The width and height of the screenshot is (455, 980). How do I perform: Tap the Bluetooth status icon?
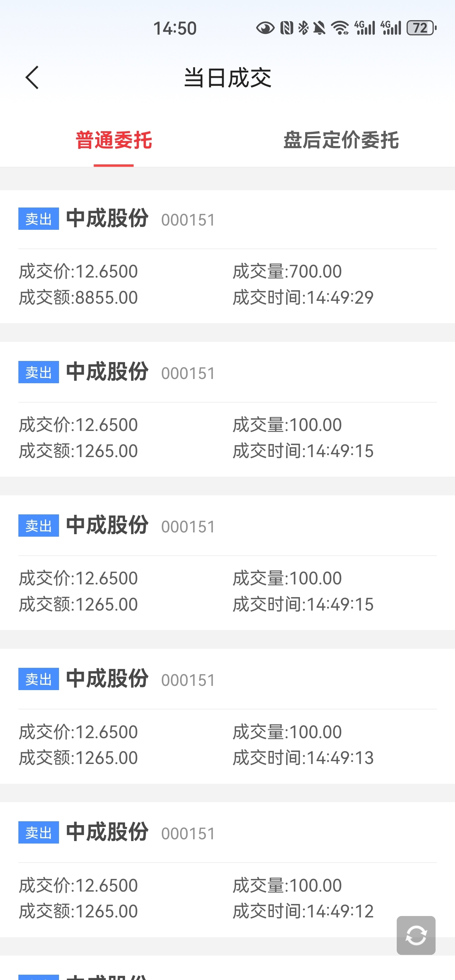(x=303, y=28)
